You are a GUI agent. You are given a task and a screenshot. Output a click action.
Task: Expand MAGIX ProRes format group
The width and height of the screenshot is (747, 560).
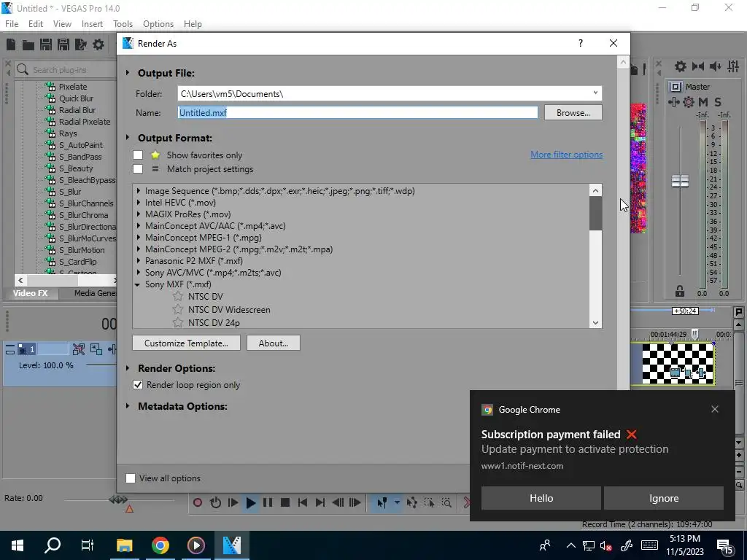tap(138, 214)
